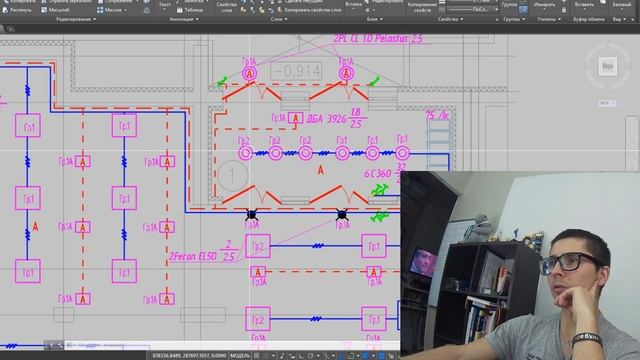Click the highlighted group selection icon
640x360 pixels.
[523, 9]
